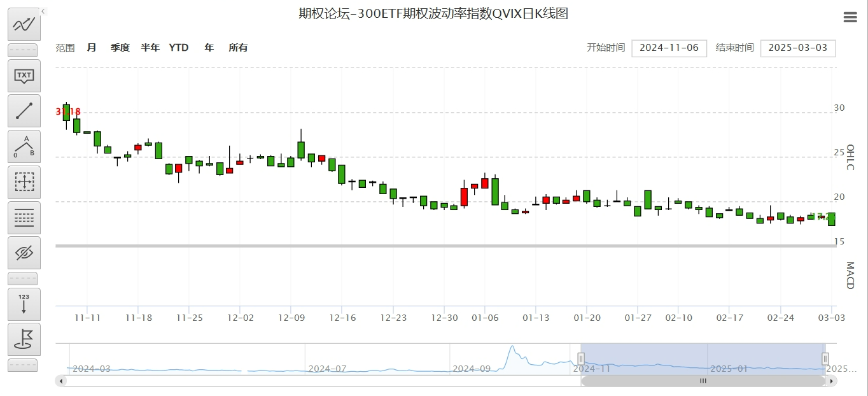The image size is (868, 396).
Task: Click the pane resizer between OHLC and MACD
Action: 446,246
